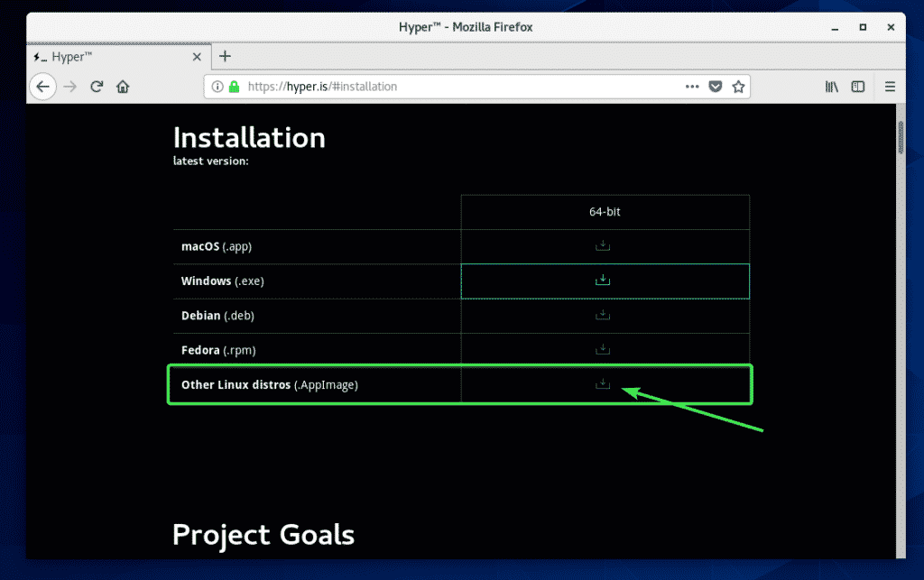Close the Hyper™ tab
Viewport: 924px width, 580px height.
tap(196, 56)
